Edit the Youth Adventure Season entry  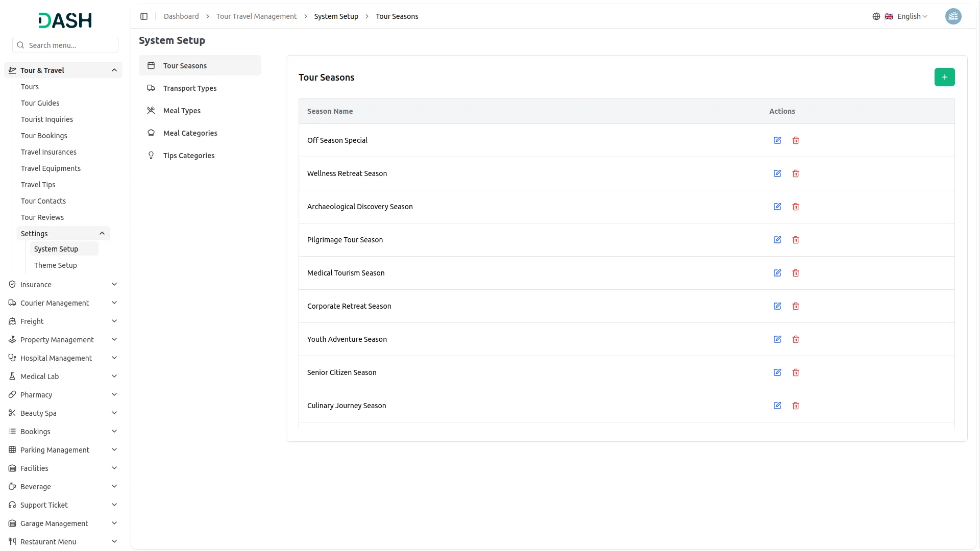777,339
